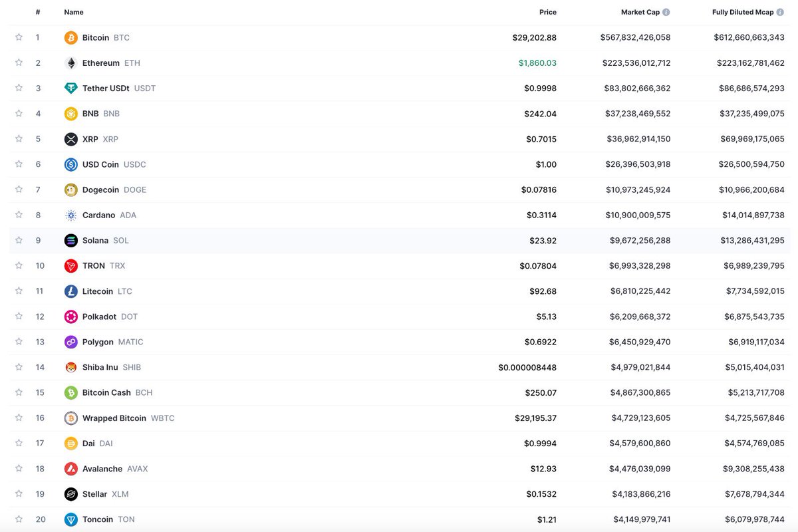Screen dimensions: 798x532
Task: Open the Bitcoin BTC coin page
Action: (x=106, y=38)
